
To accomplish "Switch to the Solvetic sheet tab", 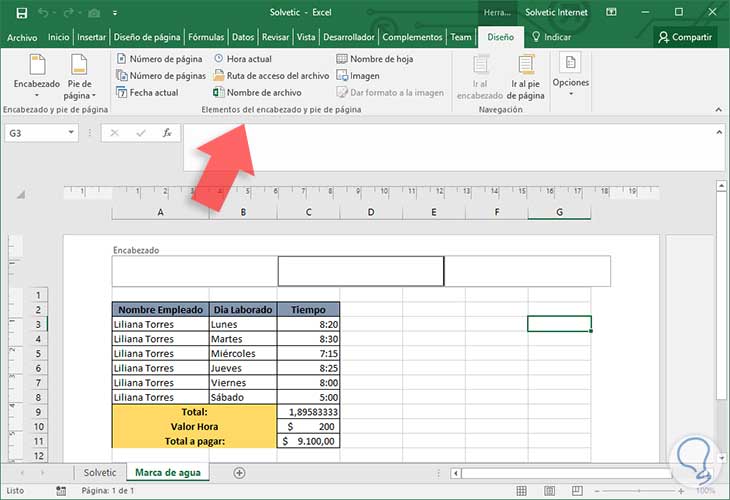I will (x=100, y=473).
